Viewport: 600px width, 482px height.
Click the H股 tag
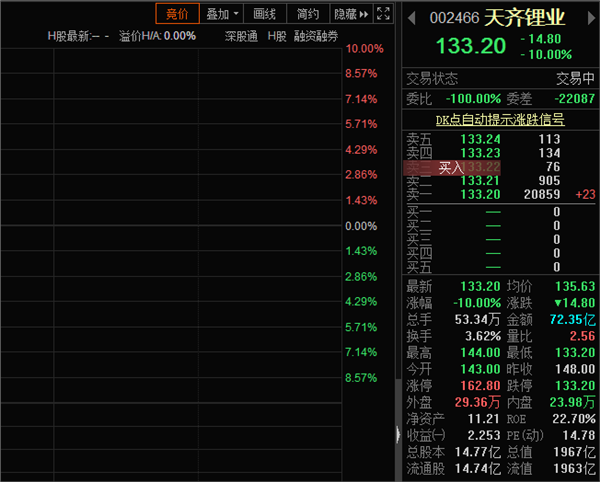(x=277, y=36)
